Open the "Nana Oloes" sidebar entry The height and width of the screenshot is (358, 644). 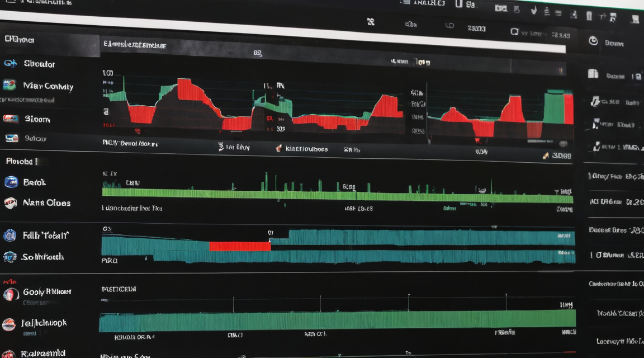(x=46, y=202)
